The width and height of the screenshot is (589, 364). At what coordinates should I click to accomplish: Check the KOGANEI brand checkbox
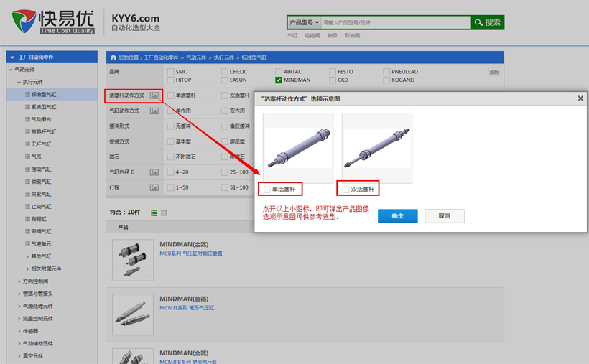click(386, 80)
